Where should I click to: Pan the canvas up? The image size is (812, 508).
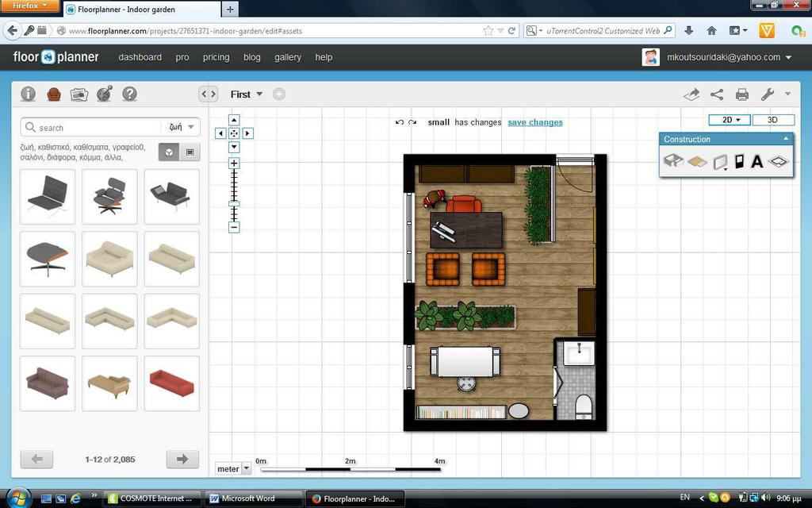(x=234, y=120)
